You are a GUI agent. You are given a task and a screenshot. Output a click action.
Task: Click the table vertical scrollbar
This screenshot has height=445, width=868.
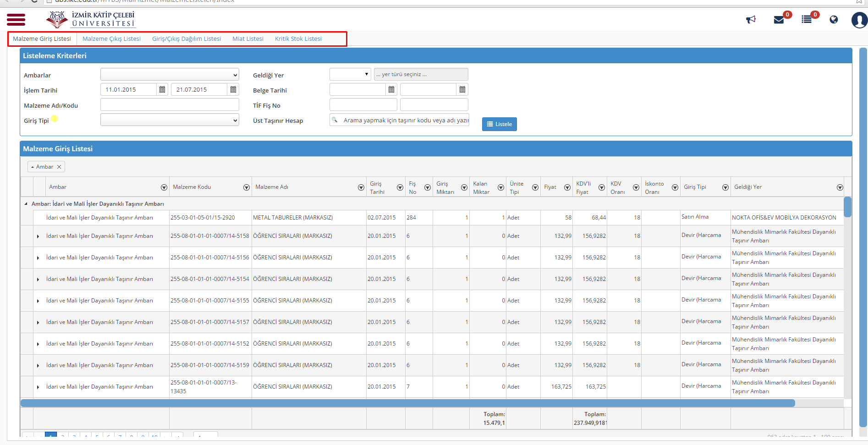(x=847, y=207)
